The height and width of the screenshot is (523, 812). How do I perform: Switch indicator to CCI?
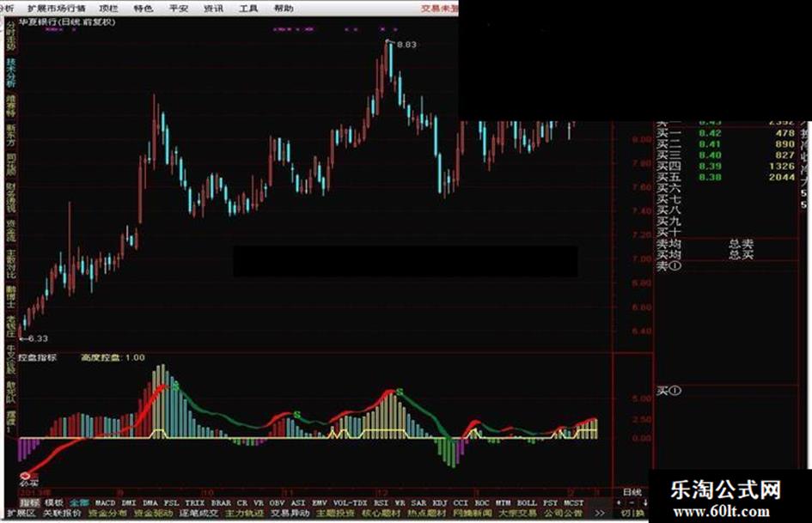click(461, 502)
